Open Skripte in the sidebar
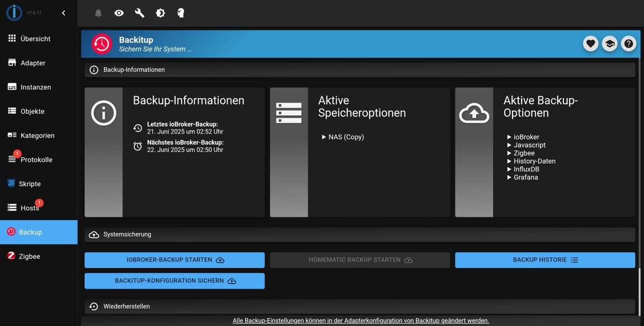The height and width of the screenshot is (326, 644). point(39,184)
